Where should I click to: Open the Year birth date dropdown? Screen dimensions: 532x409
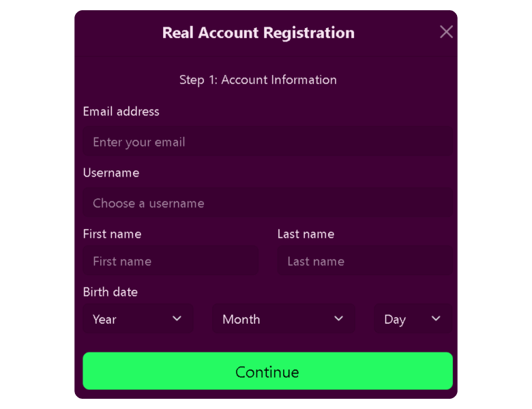tap(136, 319)
